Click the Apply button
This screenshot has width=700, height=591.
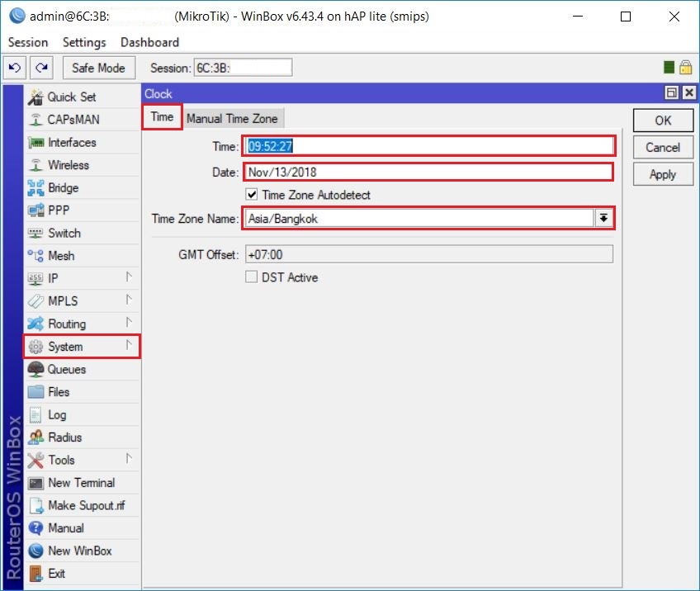[663, 174]
